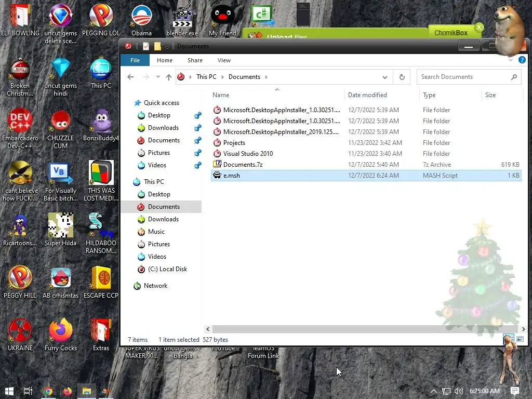Open the Share ribbon tab
This screenshot has height=399, width=532.
(x=195, y=60)
